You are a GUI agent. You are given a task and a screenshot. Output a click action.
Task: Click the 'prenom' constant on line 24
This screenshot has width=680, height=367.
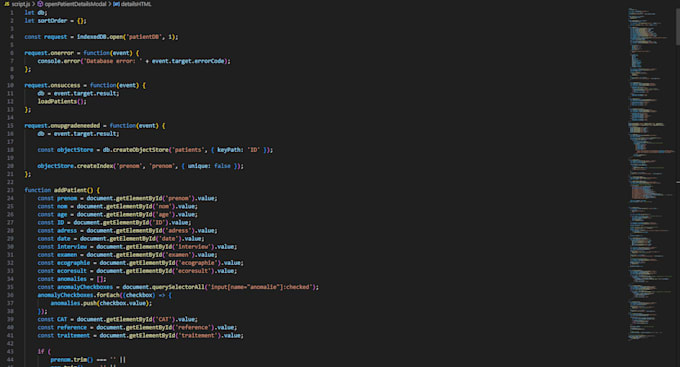click(67, 198)
